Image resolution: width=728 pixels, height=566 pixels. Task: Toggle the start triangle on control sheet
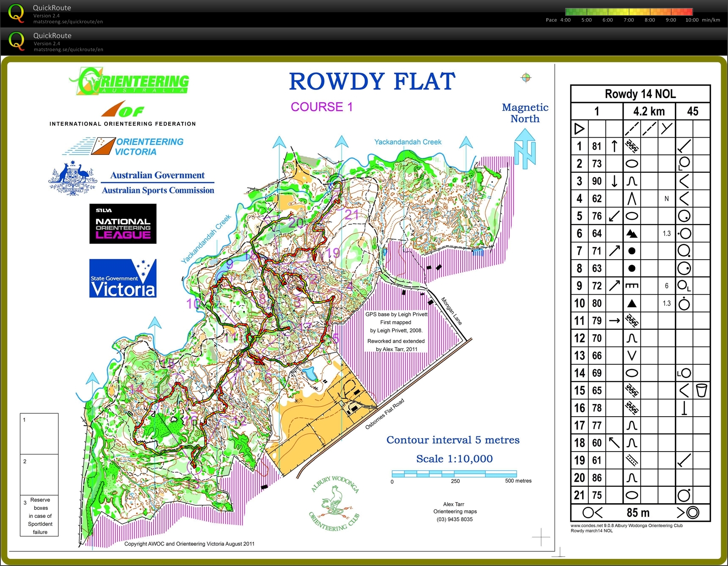click(579, 129)
